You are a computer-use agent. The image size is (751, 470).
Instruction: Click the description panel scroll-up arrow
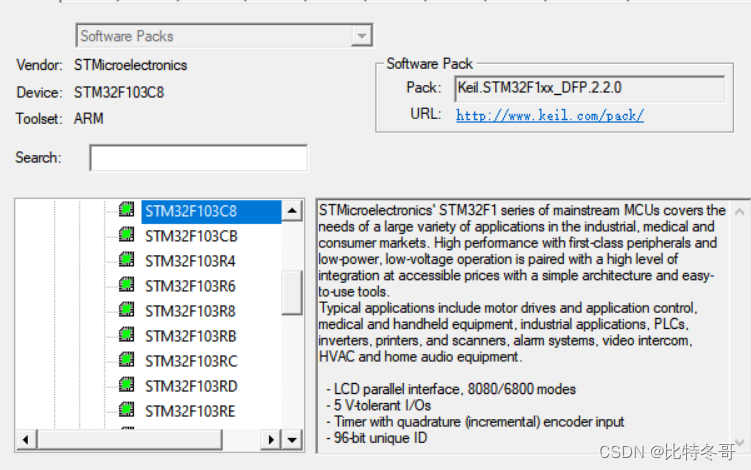click(x=740, y=211)
